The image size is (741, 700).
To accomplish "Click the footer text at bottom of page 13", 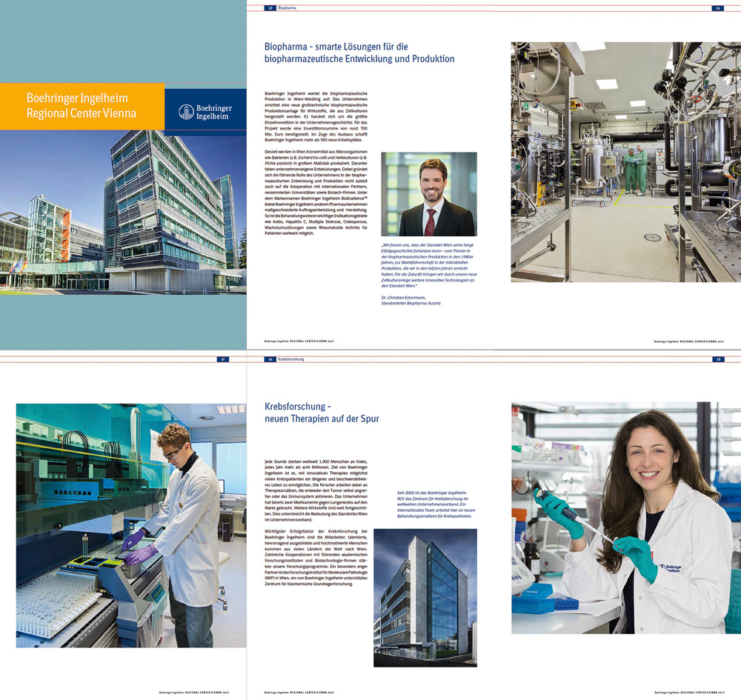I will click(x=688, y=341).
